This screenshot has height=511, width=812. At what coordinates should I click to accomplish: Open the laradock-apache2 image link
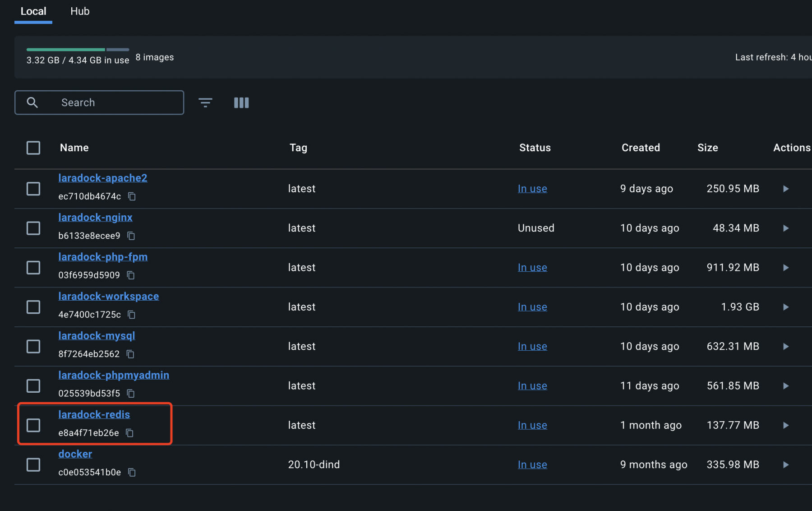tap(103, 178)
